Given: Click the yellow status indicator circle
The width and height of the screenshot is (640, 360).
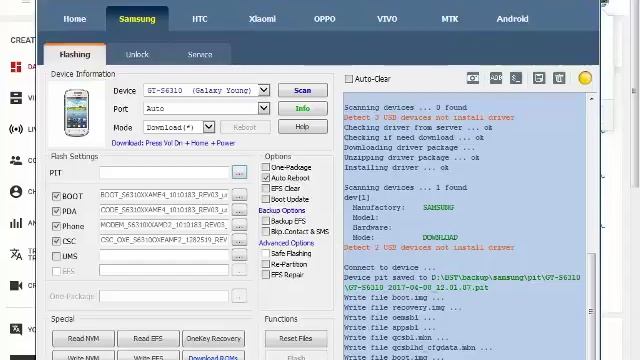Looking at the screenshot, I should click(x=584, y=78).
